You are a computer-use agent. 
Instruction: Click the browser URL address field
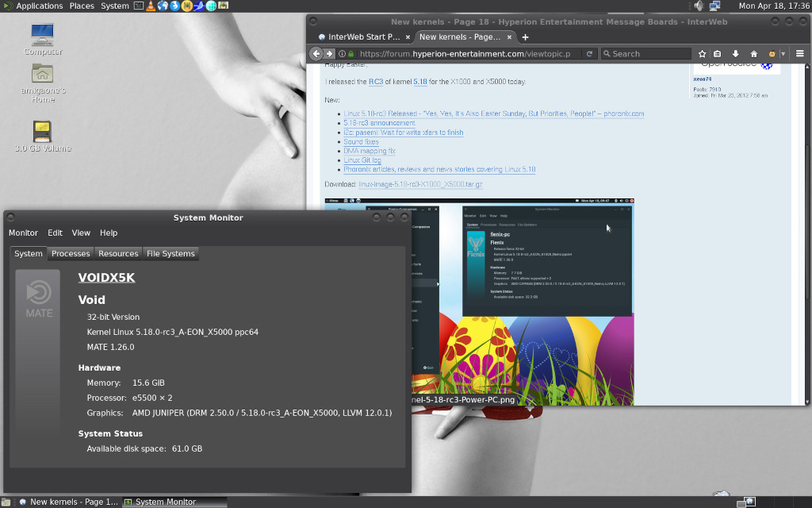(465, 53)
